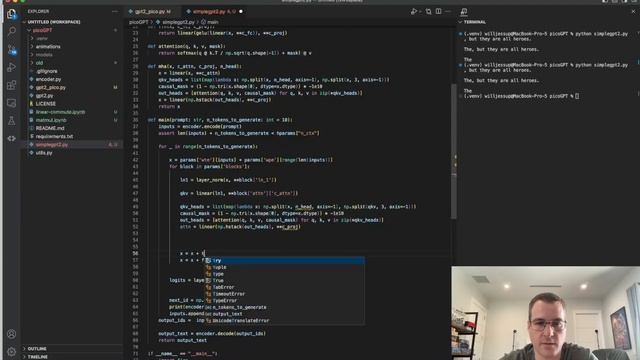640x360 pixels.
Task: Open utils.py in explorer
Action: [x=44, y=153]
